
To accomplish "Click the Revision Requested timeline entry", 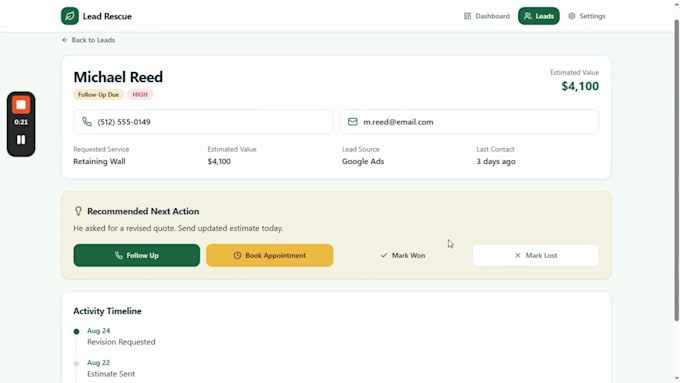I will pos(121,342).
